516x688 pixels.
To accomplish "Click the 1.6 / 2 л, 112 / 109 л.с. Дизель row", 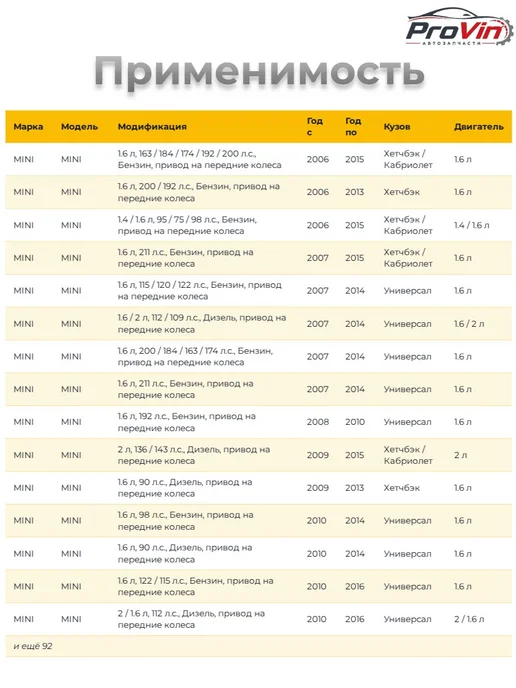I will click(258, 324).
